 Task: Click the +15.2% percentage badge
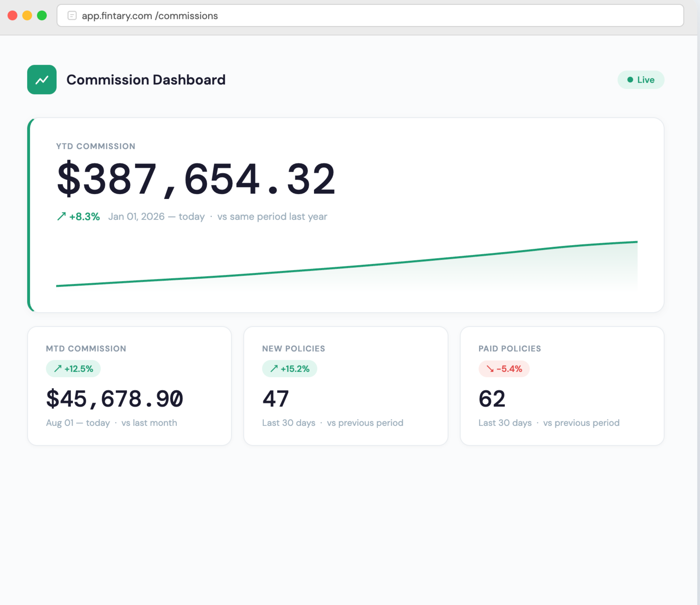(290, 368)
